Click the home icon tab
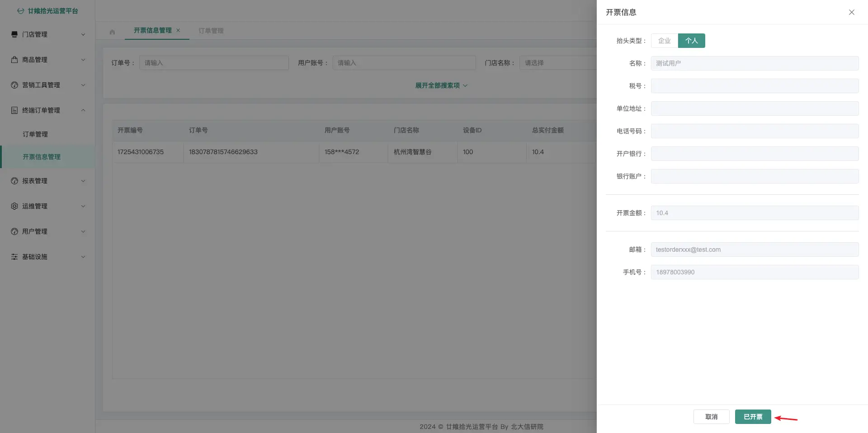868x433 pixels. (112, 32)
